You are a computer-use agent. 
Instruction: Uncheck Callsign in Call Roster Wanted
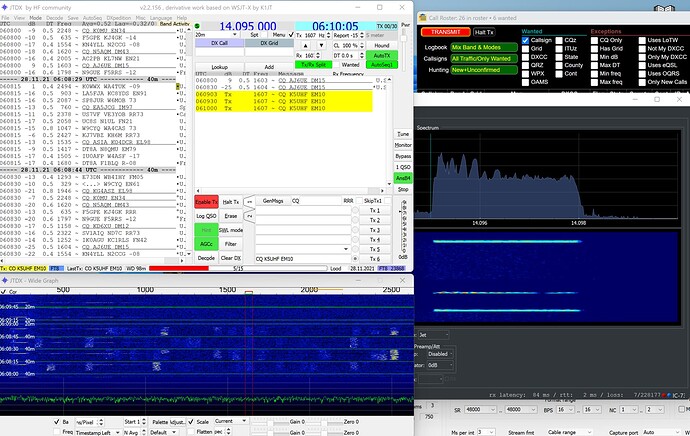[x=525, y=40]
